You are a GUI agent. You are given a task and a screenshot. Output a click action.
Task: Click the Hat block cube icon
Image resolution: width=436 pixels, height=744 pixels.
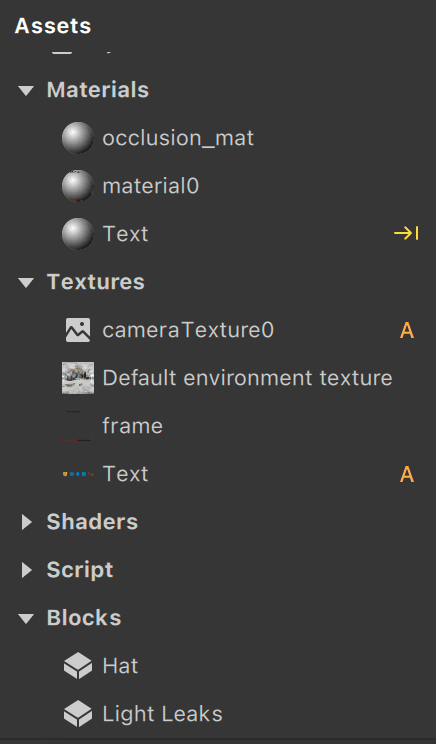78,666
